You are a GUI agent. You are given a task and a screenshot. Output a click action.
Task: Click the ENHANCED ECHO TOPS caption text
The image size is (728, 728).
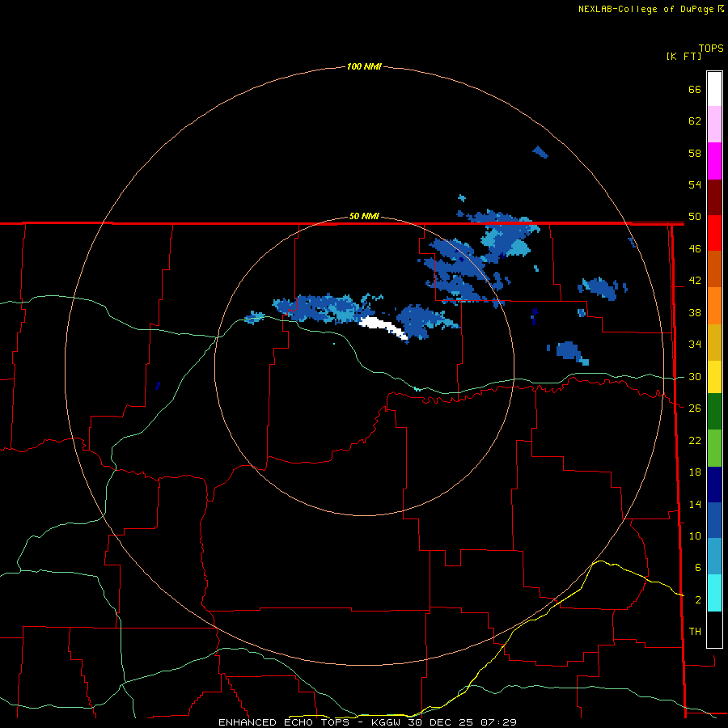click(x=283, y=722)
